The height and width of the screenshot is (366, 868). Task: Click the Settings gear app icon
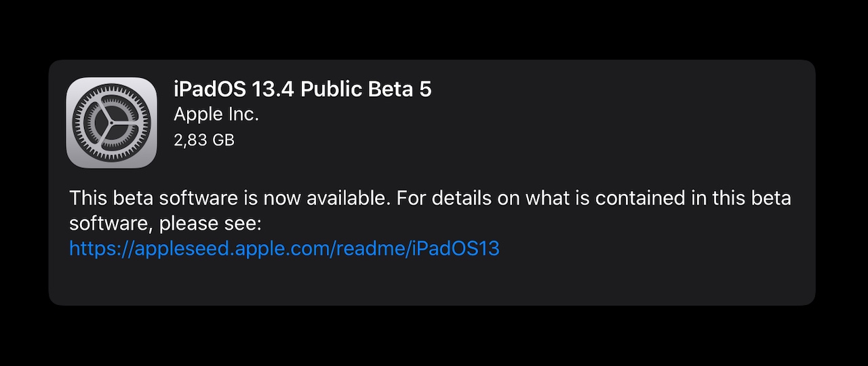pyautogui.click(x=112, y=123)
